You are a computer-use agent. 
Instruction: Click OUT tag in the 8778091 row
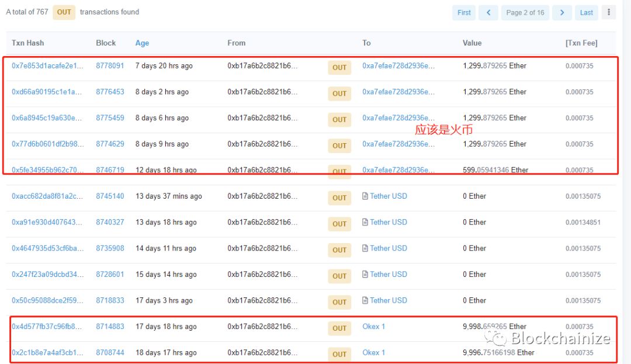tap(339, 68)
